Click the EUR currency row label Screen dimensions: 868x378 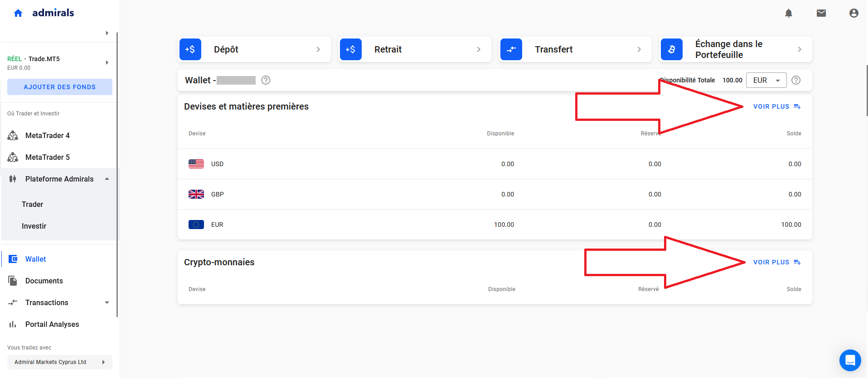coord(217,225)
